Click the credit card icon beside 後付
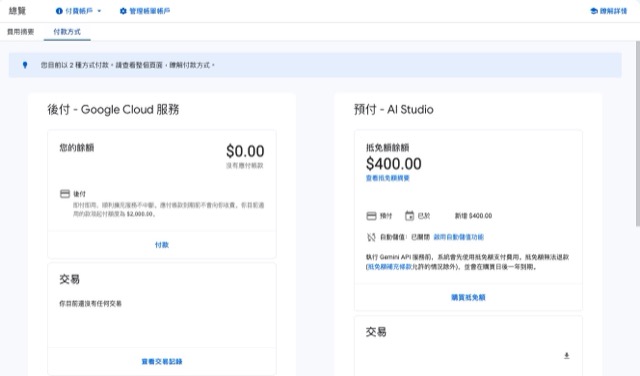This screenshot has height=376, width=640. click(x=65, y=194)
